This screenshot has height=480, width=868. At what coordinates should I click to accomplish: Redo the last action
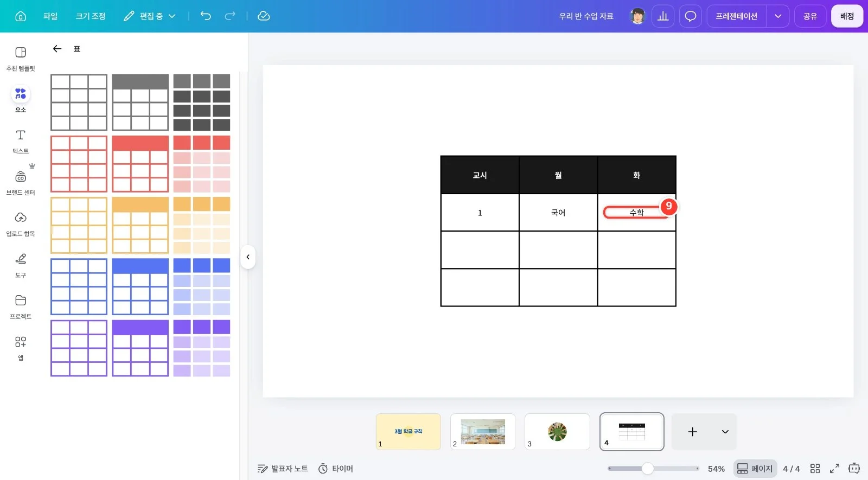pyautogui.click(x=230, y=16)
